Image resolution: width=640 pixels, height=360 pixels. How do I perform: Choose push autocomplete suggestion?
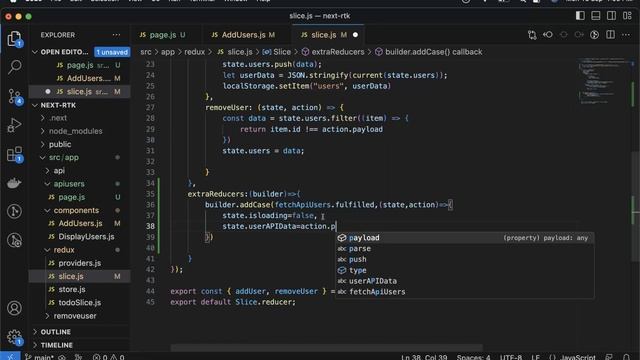tap(464, 260)
